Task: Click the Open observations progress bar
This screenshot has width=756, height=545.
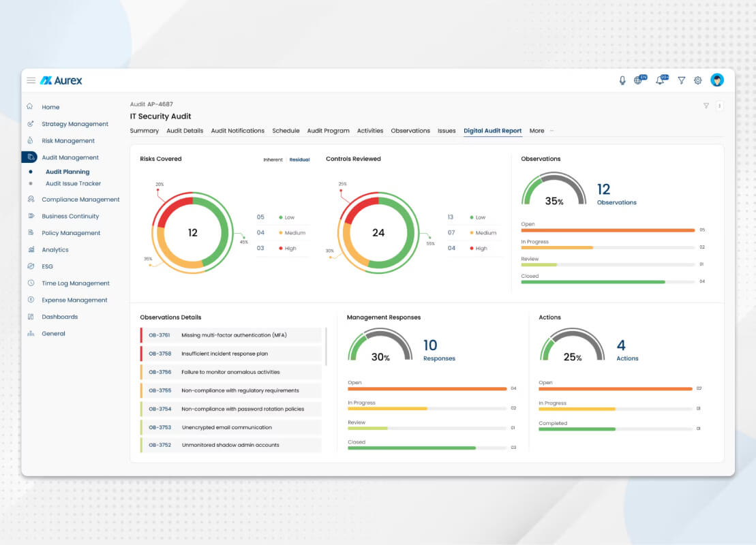Action: click(x=608, y=230)
